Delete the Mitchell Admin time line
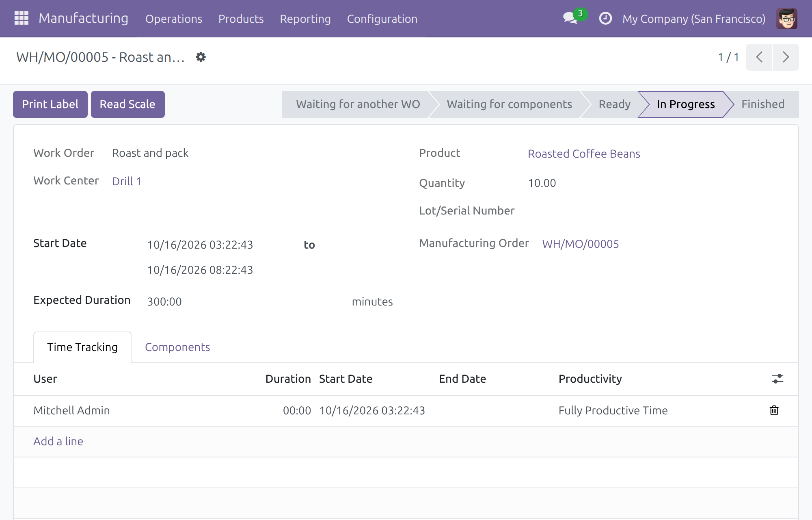This screenshot has height=520, width=812. pos(774,410)
